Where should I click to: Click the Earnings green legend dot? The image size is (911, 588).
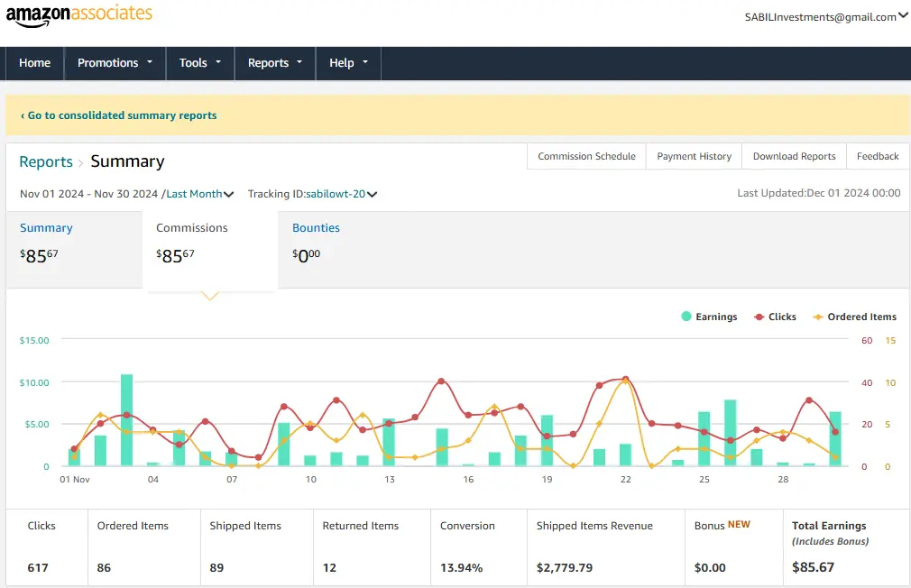(686, 316)
